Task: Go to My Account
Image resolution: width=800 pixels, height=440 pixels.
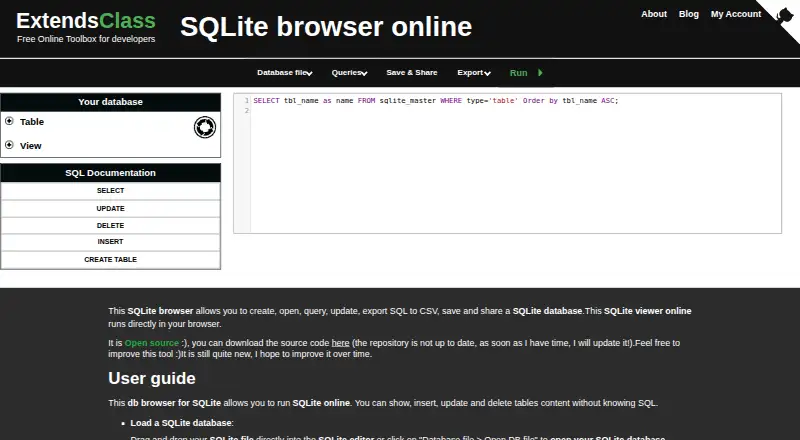Action: (736, 14)
